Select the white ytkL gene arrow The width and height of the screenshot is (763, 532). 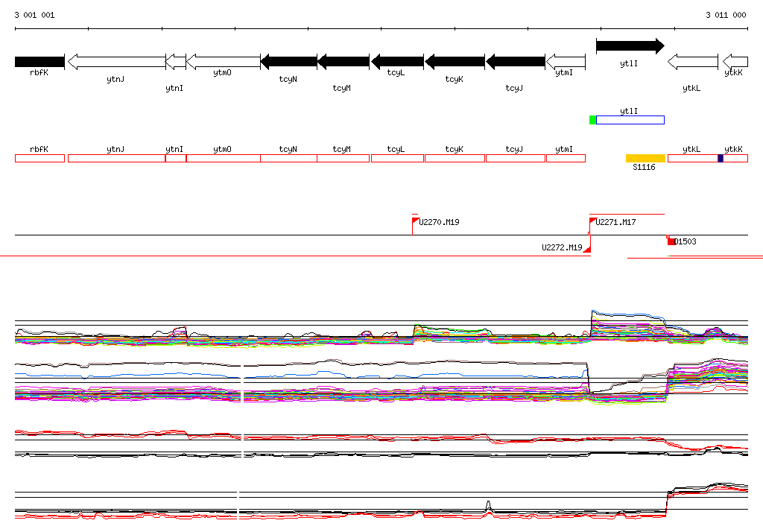692,61
